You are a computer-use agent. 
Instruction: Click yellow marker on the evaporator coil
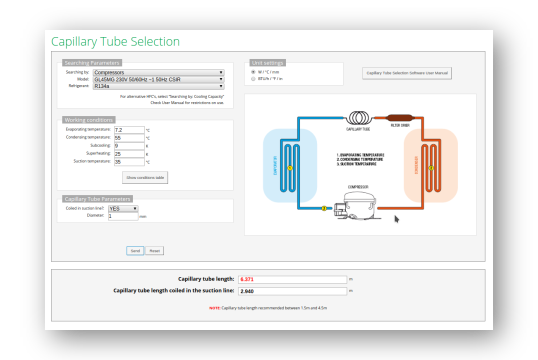[290, 168]
